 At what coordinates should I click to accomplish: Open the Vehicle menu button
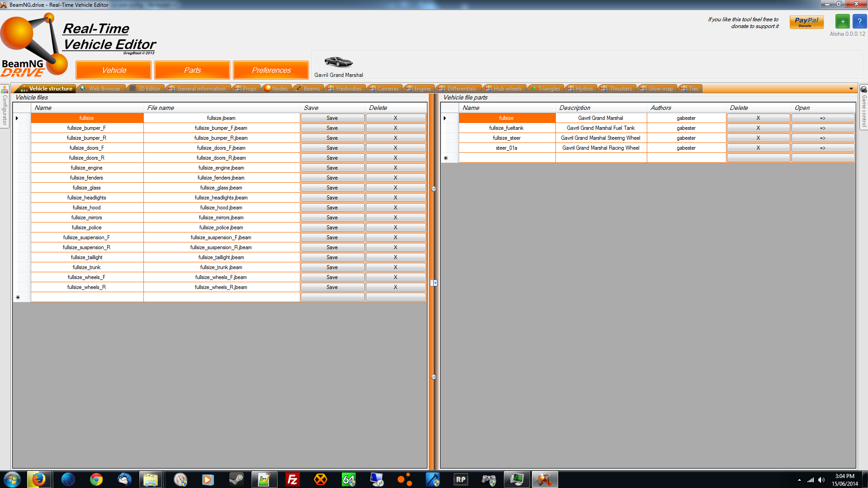(x=114, y=70)
